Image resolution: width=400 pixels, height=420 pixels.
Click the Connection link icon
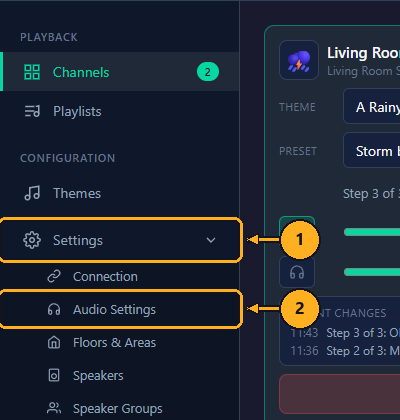[54, 276]
